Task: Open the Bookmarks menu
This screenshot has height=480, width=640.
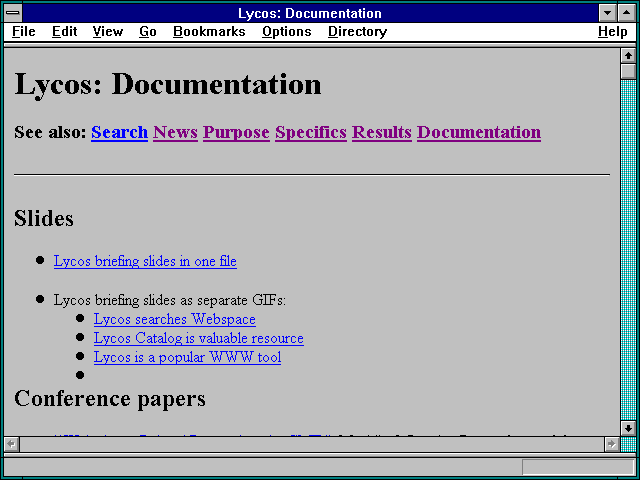Action: [209, 31]
